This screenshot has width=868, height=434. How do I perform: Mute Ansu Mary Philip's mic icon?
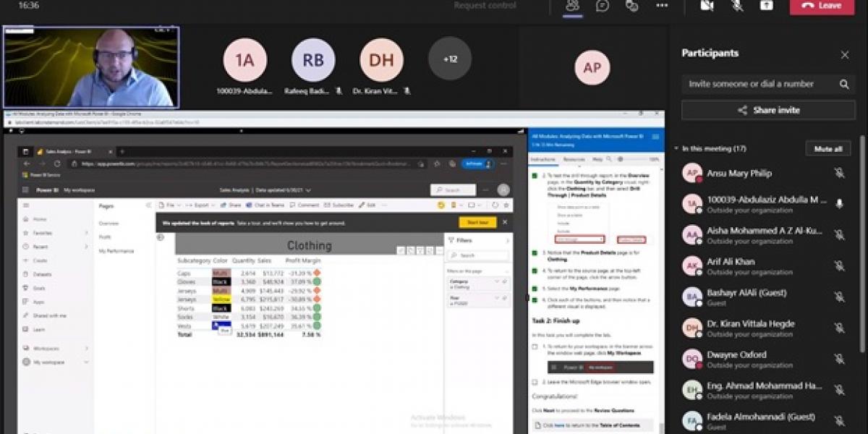coord(839,174)
